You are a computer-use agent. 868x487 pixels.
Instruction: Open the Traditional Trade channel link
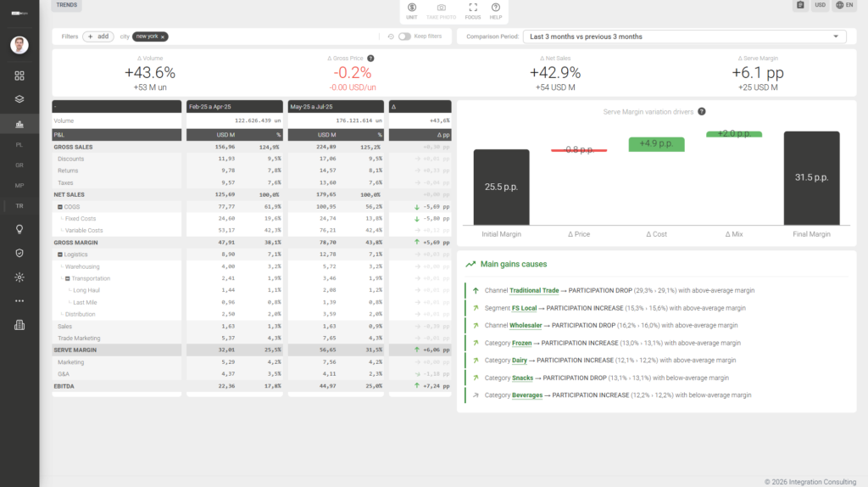pyautogui.click(x=534, y=290)
